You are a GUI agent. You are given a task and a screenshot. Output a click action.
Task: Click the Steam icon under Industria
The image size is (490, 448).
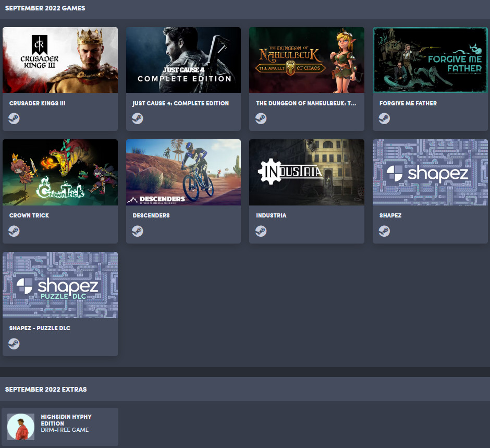[x=261, y=231]
